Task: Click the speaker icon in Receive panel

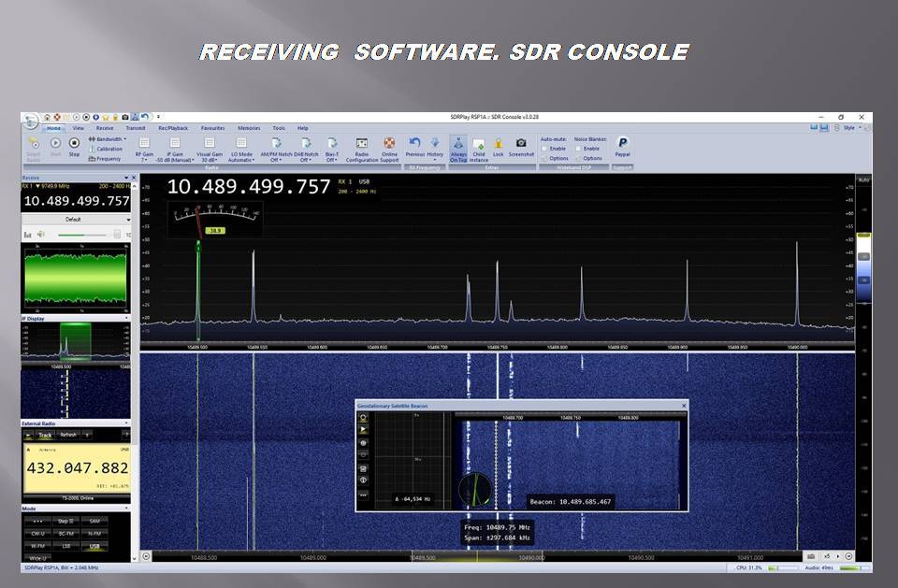Action: pos(41,234)
